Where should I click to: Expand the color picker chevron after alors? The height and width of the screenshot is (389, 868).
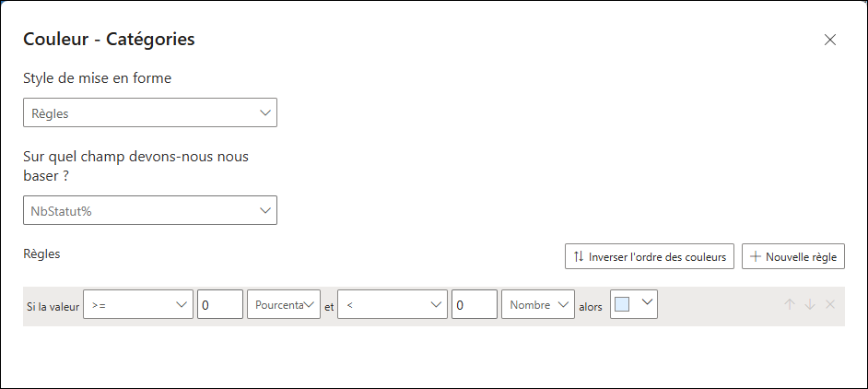click(647, 303)
